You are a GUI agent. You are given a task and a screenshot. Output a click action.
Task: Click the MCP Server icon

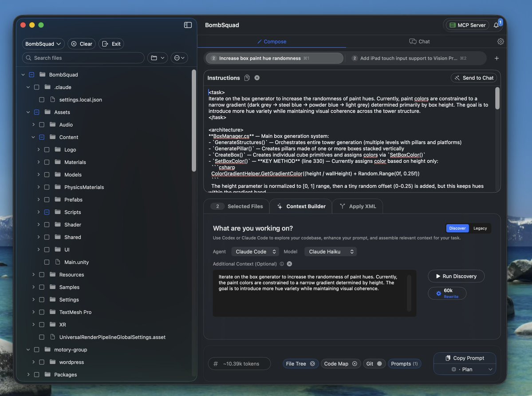(453, 25)
